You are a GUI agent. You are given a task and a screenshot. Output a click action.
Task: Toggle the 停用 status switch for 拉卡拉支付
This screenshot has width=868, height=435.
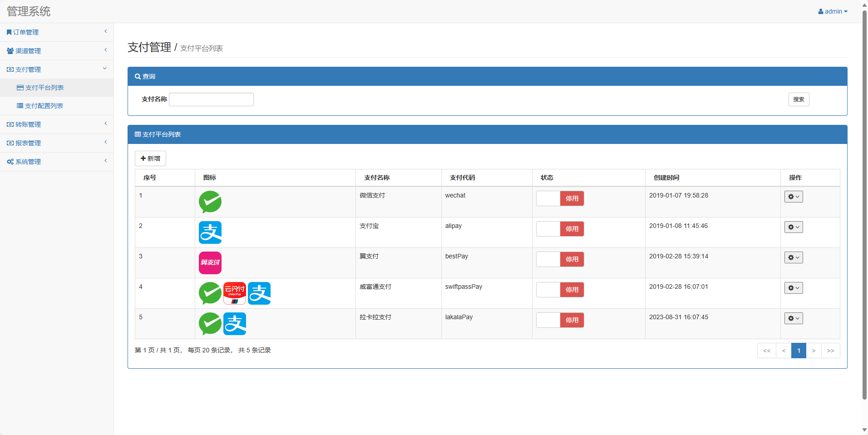click(x=560, y=320)
